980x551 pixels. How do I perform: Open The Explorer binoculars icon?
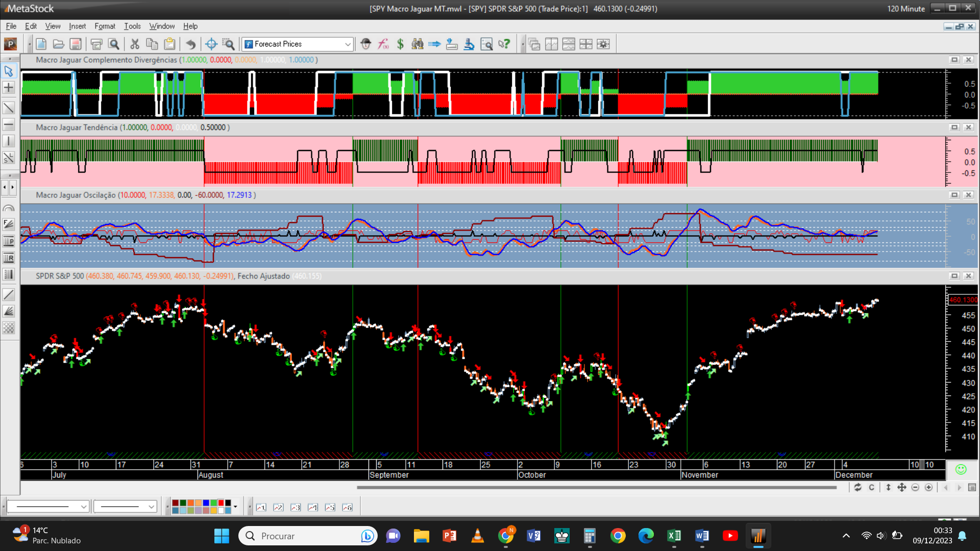(x=418, y=44)
